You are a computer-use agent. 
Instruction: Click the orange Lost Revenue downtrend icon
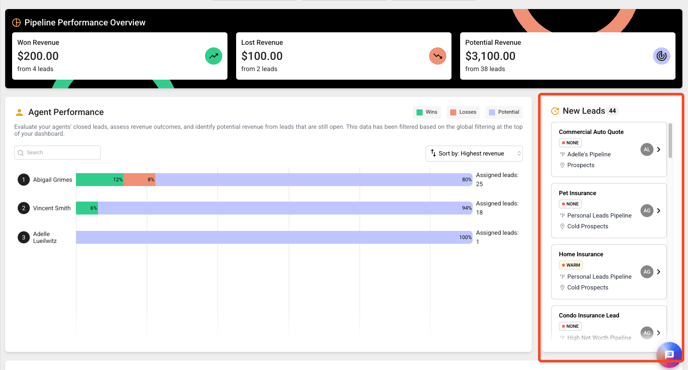[x=437, y=56]
